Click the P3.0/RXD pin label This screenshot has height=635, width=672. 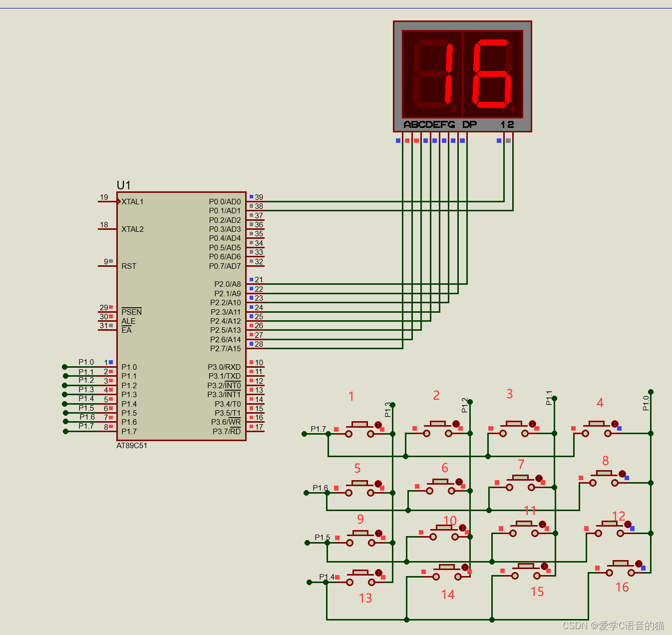pos(224,367)
